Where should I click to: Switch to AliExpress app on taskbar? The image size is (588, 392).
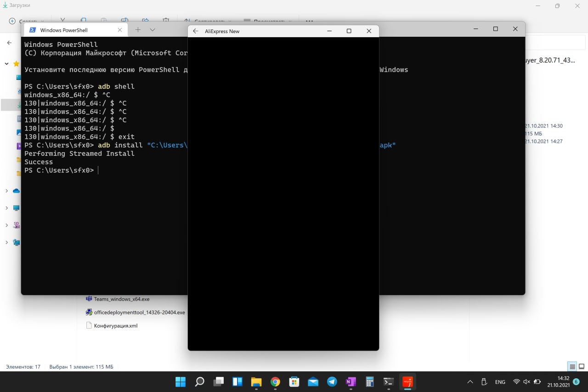pyautogui.click(x=407, y=382)
